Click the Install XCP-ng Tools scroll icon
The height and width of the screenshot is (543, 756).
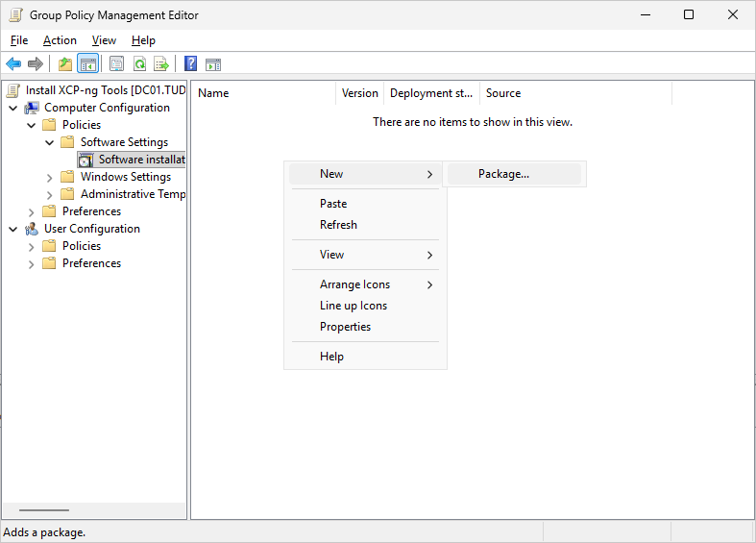[x=14, y=90]
